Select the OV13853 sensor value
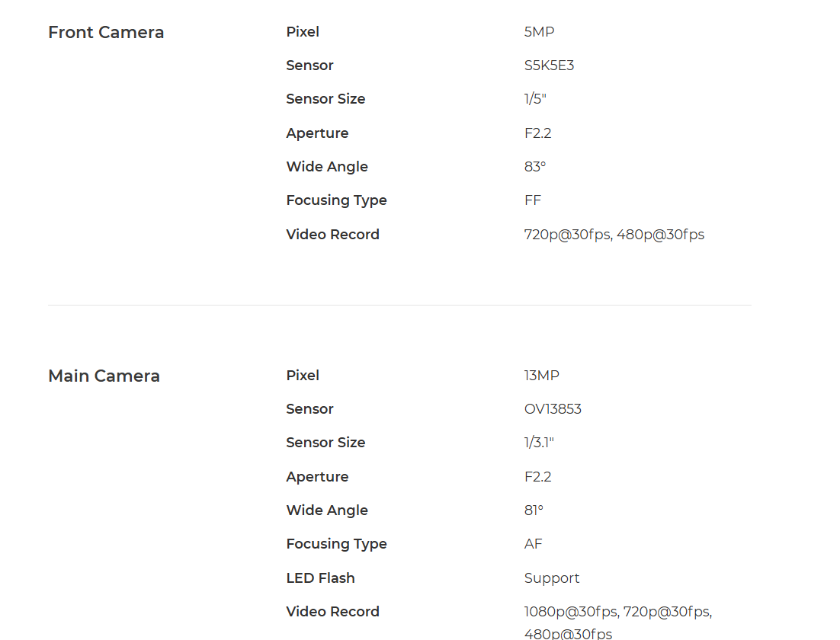This screenshot has width=840, height=640. coord(553,409)
